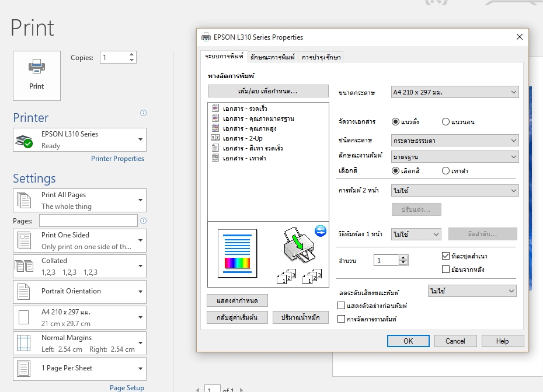This screenshot has width=543, height=392.
Task: Increase Copies using the up arrow
Action: pyautogui.click(x=131, y=54)
